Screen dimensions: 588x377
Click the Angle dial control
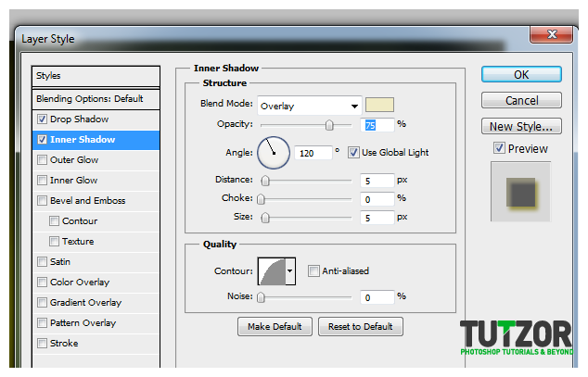click(274, 153)
